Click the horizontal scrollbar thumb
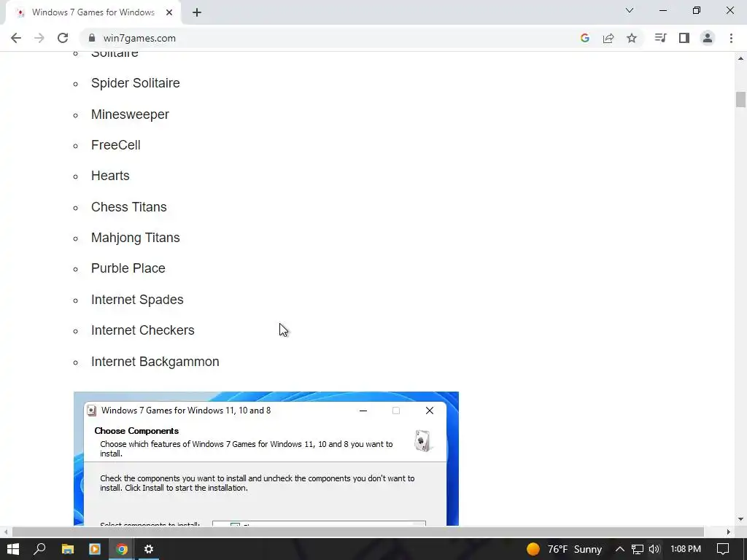Viewport: 747px width, 560px height. pyautogui.click(x=358, y=532)
